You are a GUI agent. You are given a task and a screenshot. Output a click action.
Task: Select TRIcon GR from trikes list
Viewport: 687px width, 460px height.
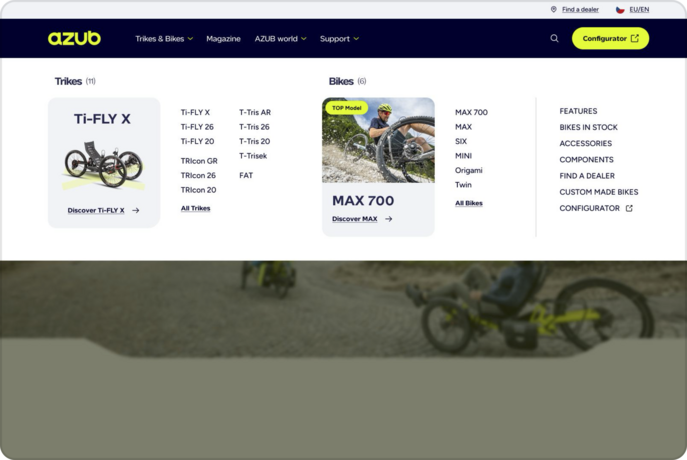click(199, 161)
